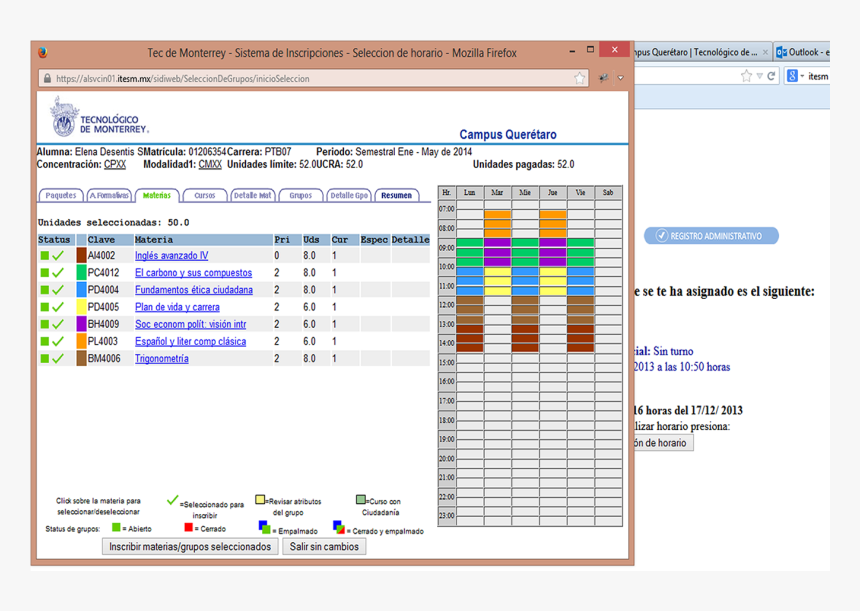Screen dimensions: 860x611
Task: Click the Firefox icon in the title bar
Action: click(x=43, y=53)
